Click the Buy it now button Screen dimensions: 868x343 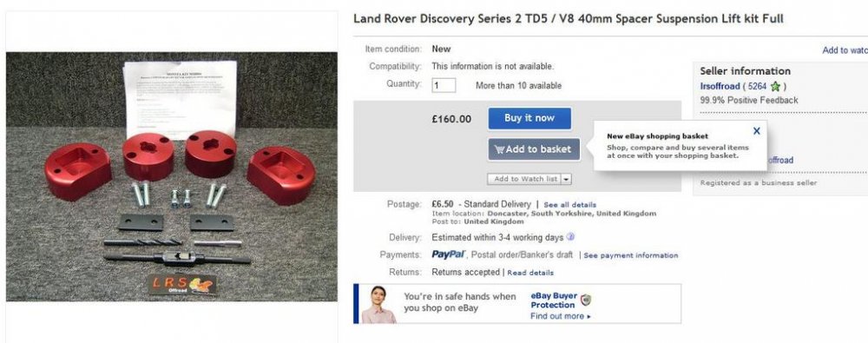529,119
